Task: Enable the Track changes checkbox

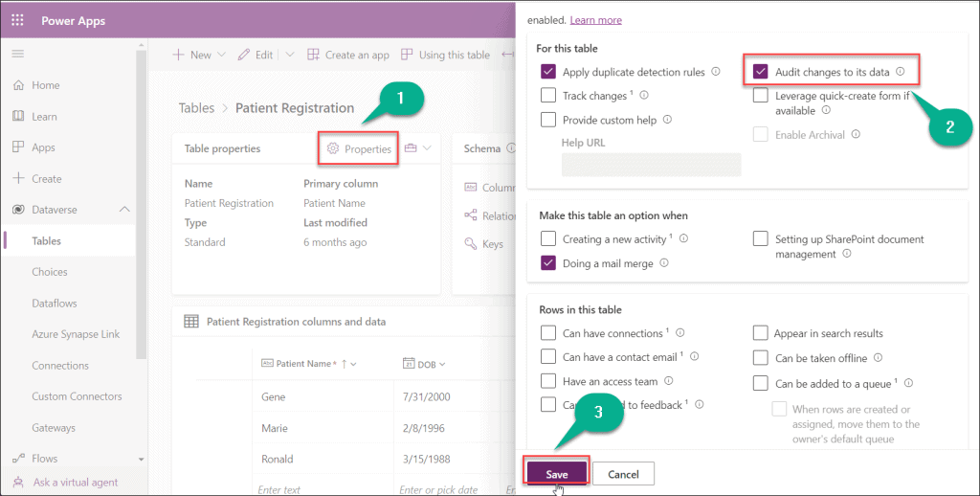Action: pyautogui.click(x=548, y=95)
